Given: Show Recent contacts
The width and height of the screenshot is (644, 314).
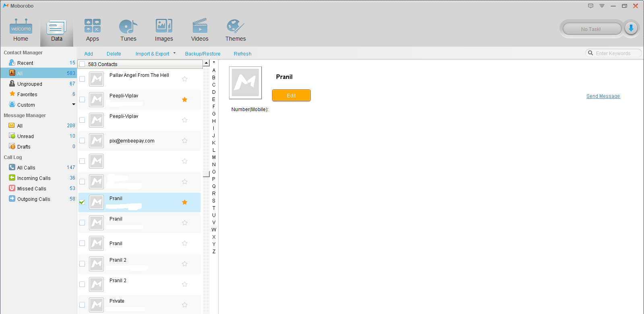Looking at the screenshot, I should [39, 63].
